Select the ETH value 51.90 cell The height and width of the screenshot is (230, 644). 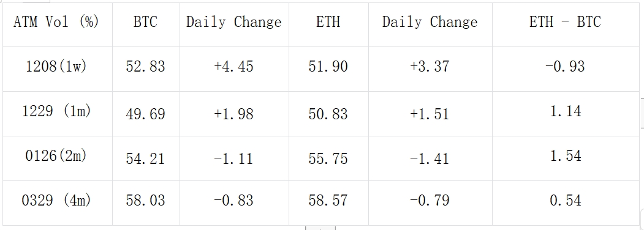(328, 69)
